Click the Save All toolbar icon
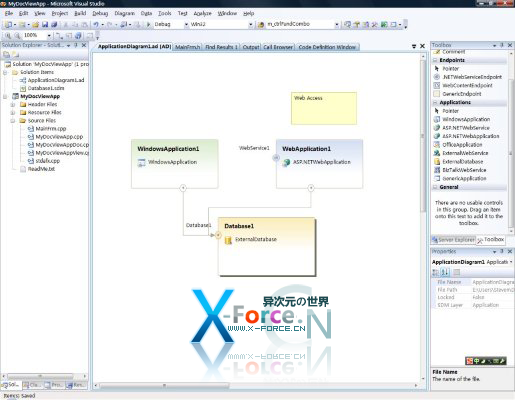 click(x=54, y=24)
